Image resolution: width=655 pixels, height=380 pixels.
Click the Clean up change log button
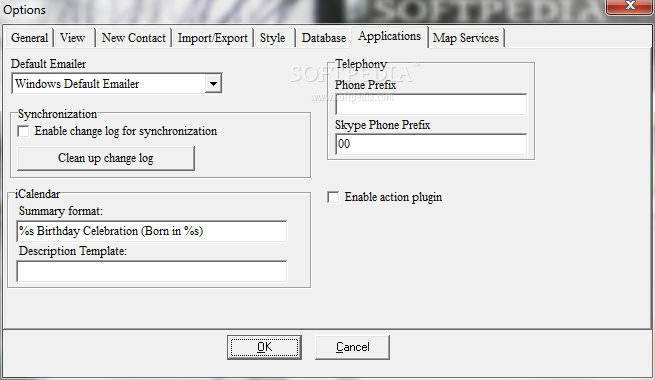[106, 158]
